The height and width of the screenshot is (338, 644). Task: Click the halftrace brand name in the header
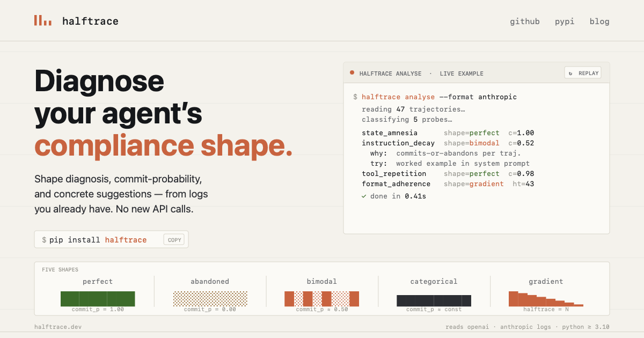(90, 21)
